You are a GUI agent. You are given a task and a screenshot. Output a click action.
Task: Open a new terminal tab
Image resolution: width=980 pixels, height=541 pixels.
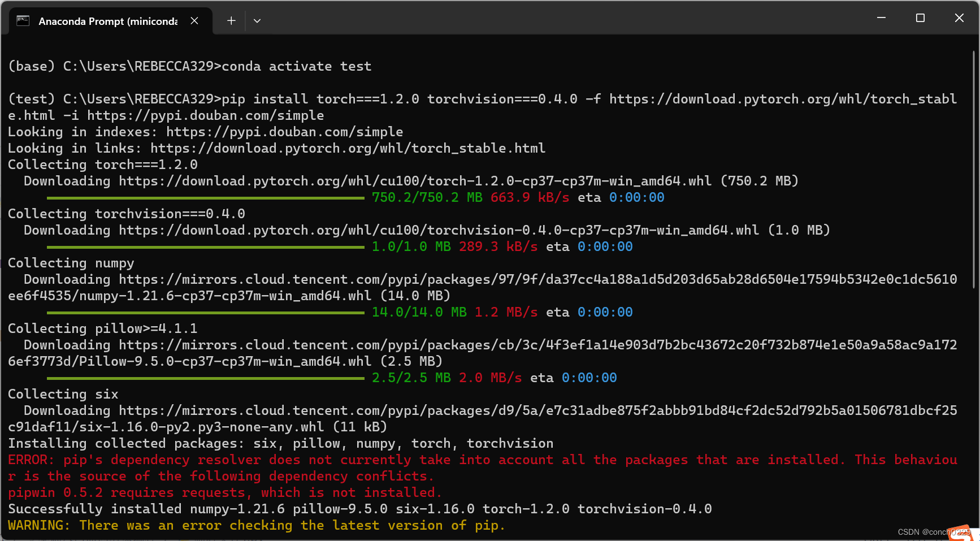[x=231, y=20]
